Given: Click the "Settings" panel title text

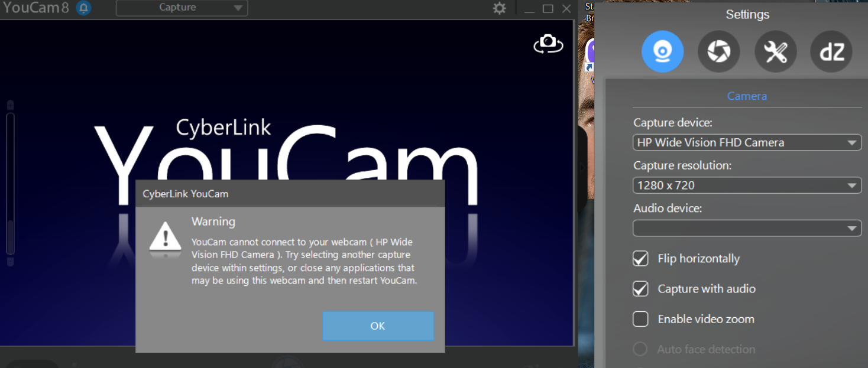Looking at the screenshot, I should 747,14.
